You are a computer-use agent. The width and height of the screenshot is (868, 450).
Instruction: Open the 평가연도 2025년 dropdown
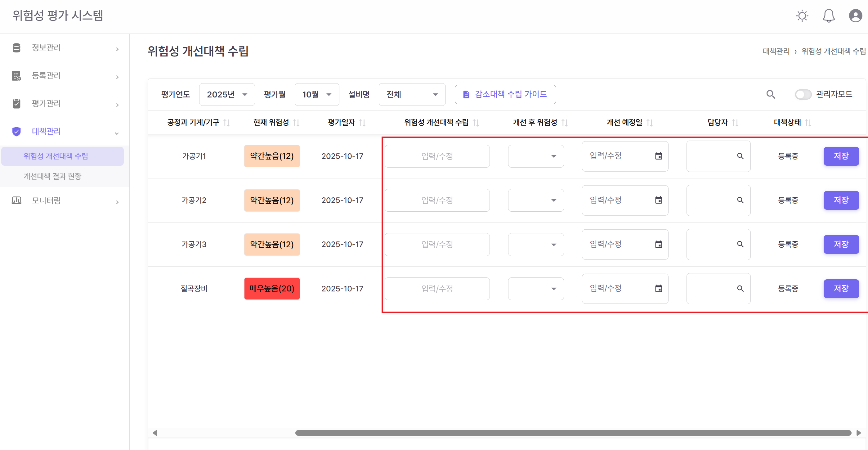click(x=226, y=94)
